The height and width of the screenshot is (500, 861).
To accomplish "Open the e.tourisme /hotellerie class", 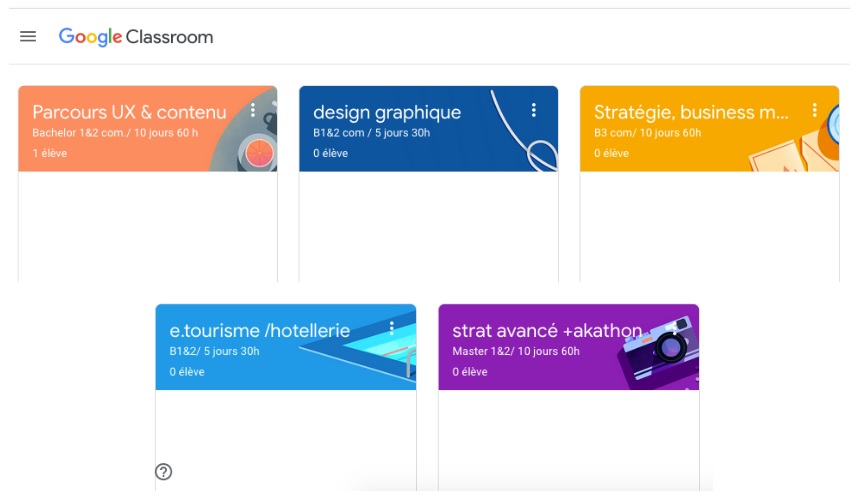I will pyautogui.click(x=260, y=330).
